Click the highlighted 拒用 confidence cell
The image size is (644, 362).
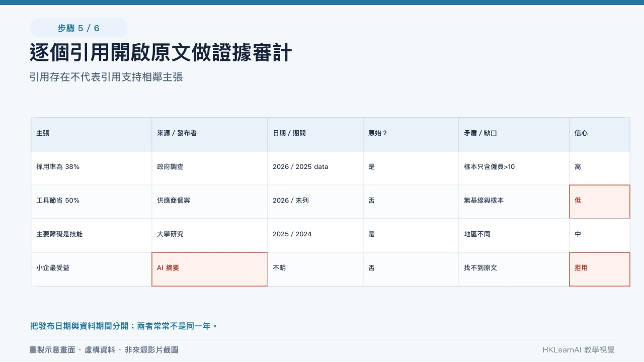point(600,269)
